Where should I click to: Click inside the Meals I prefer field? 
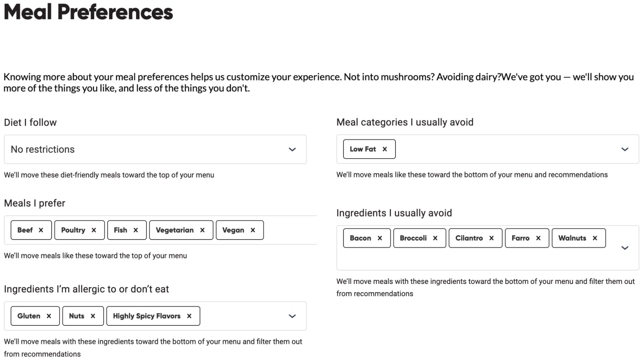tap(290, 230)
